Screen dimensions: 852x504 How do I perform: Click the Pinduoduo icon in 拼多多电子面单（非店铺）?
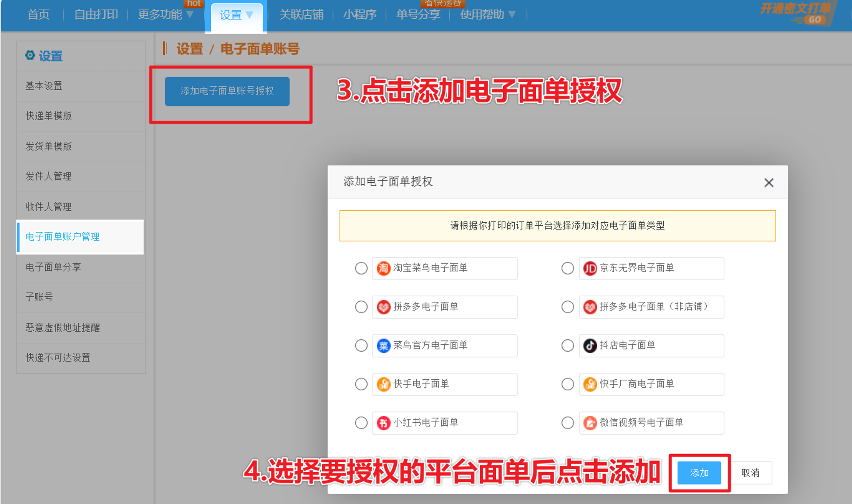[590, 307]
